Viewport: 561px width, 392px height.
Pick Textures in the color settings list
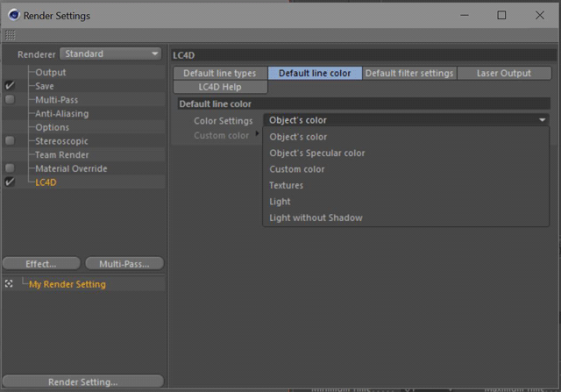click(x=287, y=186)
